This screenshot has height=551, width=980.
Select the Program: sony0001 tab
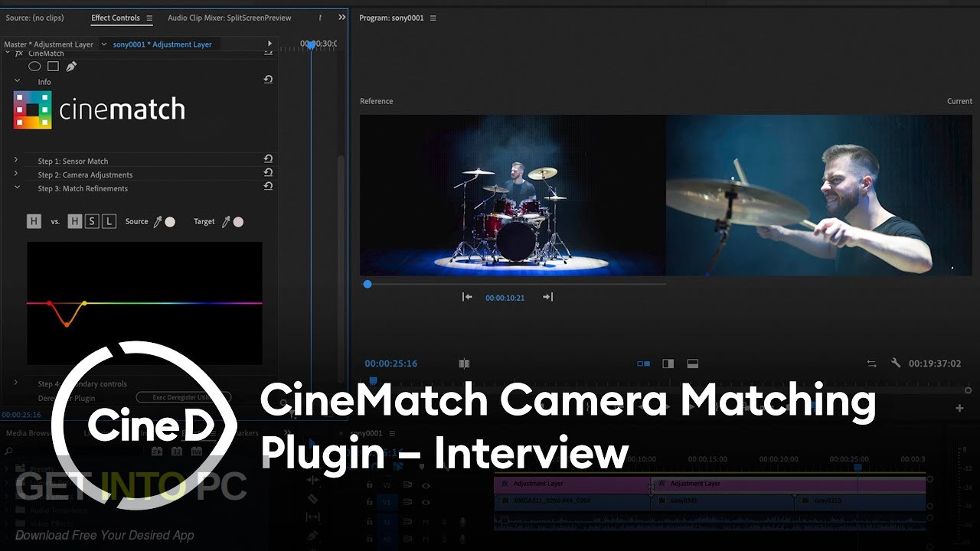pyautogui.click(x=391, y=18)
